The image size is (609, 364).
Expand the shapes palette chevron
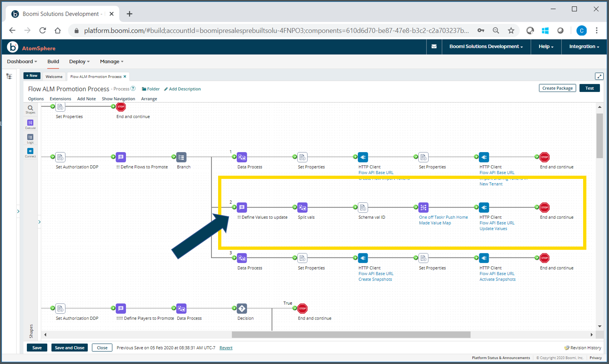pos(39,222)
